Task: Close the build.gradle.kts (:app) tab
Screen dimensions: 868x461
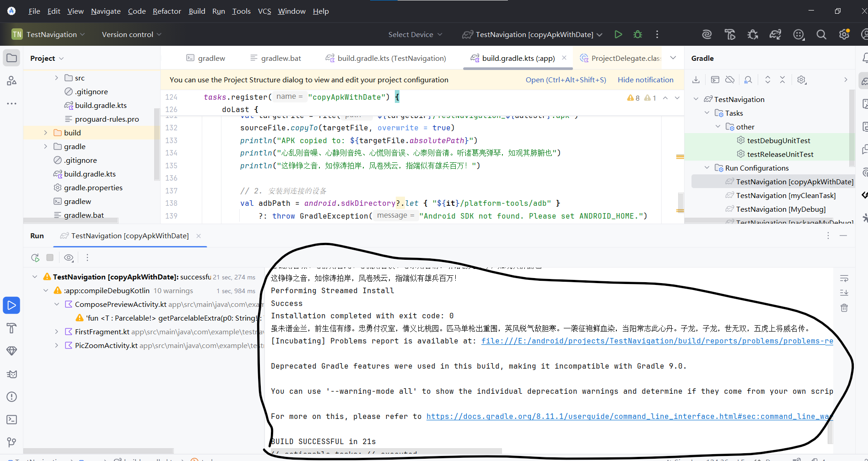Action: pos(564,58)
